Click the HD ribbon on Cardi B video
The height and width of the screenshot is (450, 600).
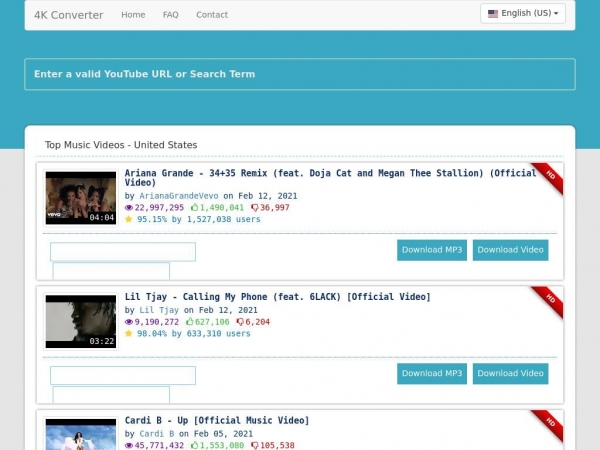(549, 424)
